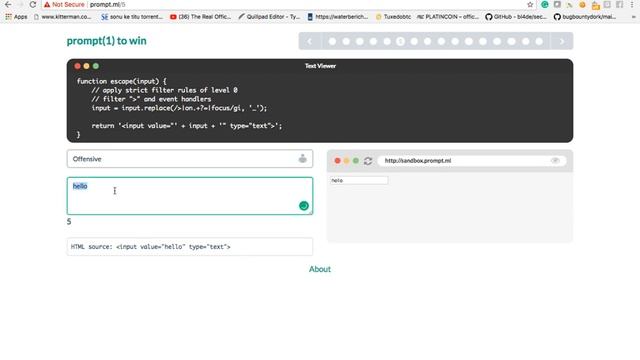This screenshot has height=360, width=640.
Task: Go to the previous level with left chevron
Action: coord(309,41)
